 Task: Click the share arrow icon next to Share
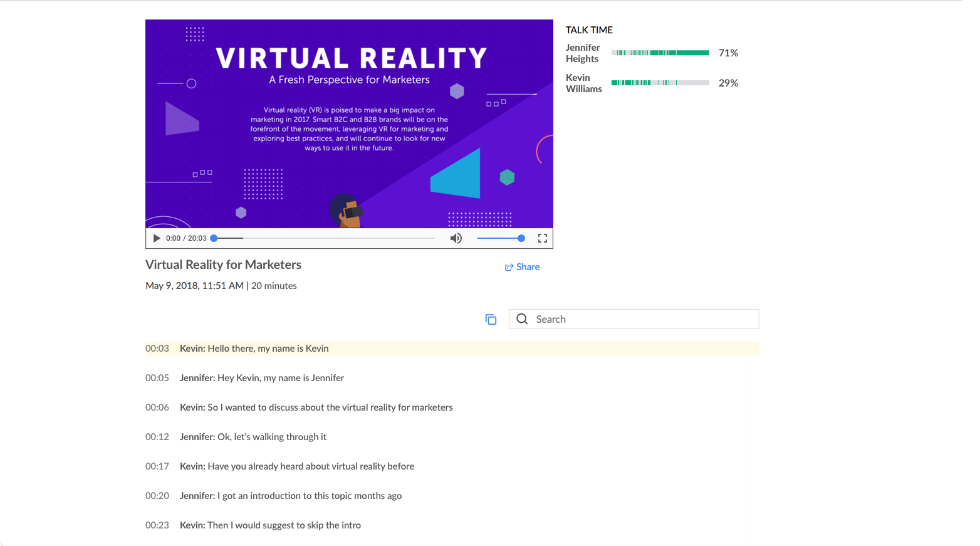509,266
